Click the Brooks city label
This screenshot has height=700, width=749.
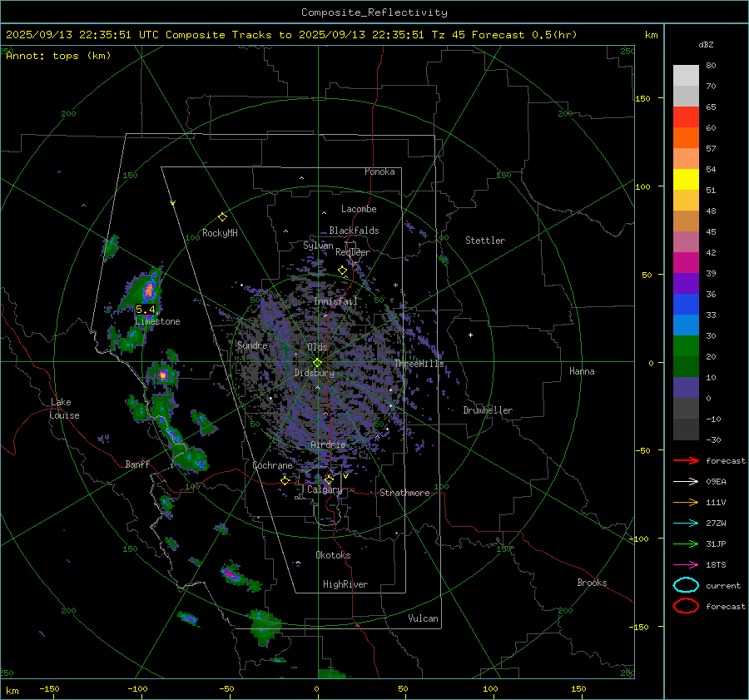tap(592, 583)
